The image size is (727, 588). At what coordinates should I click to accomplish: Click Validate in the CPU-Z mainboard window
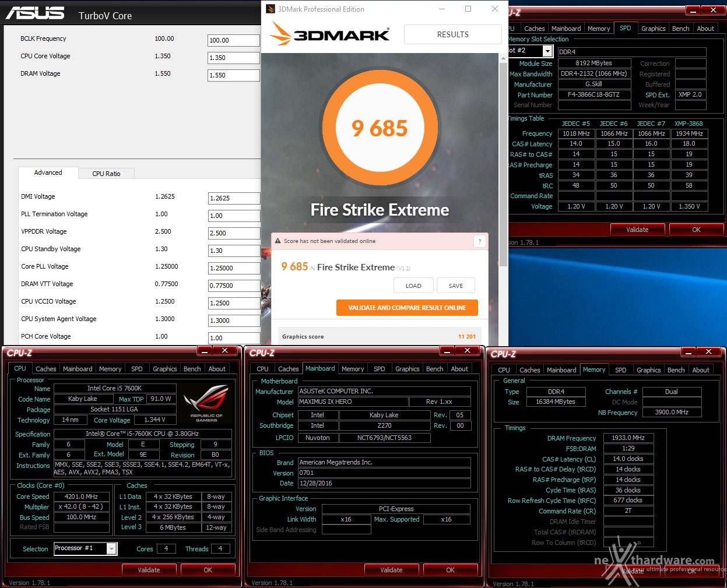(391, 570)
